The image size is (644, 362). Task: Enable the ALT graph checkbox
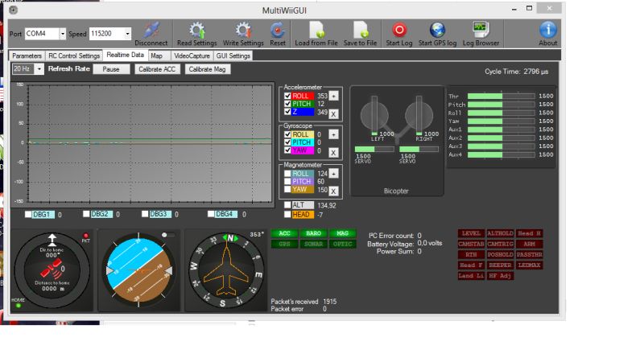[287, 205]
